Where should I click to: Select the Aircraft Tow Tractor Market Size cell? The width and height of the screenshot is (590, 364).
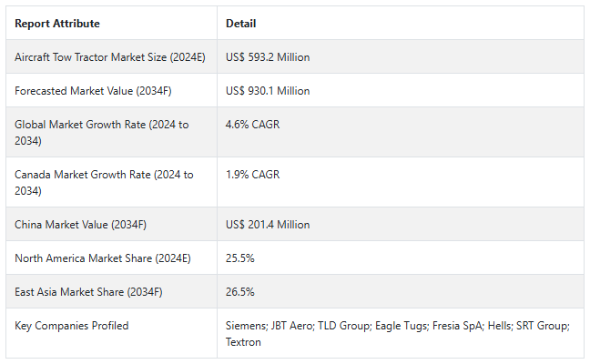[x=110, y=57]
